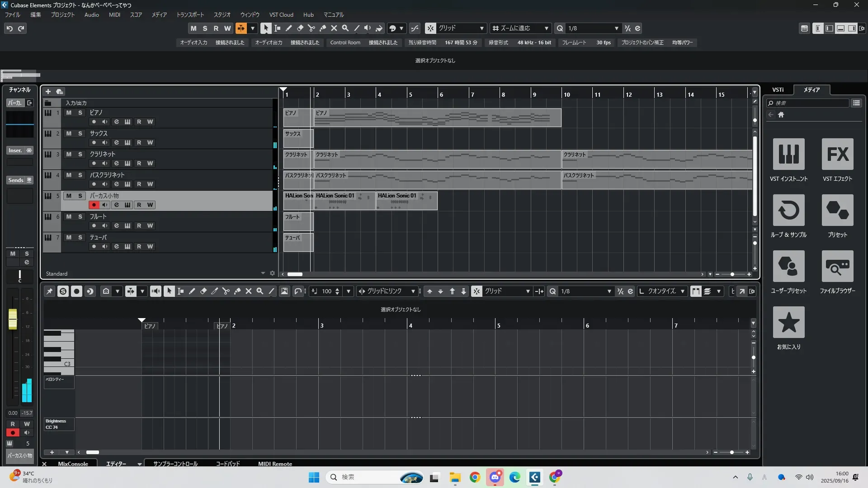Select the Zoom magnifier tool in main toolbar
This screenshot has height=488, width=868.
click(345, 28)
